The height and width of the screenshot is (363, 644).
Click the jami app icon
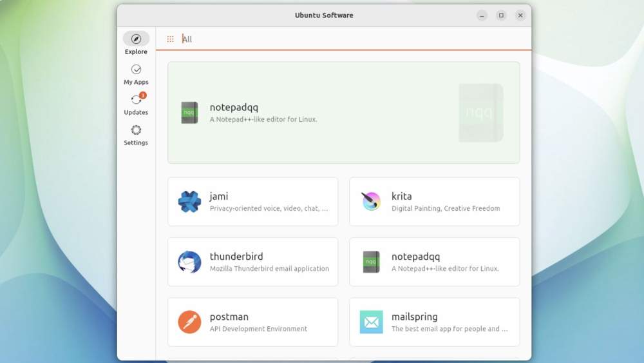(x=189, y=201)
